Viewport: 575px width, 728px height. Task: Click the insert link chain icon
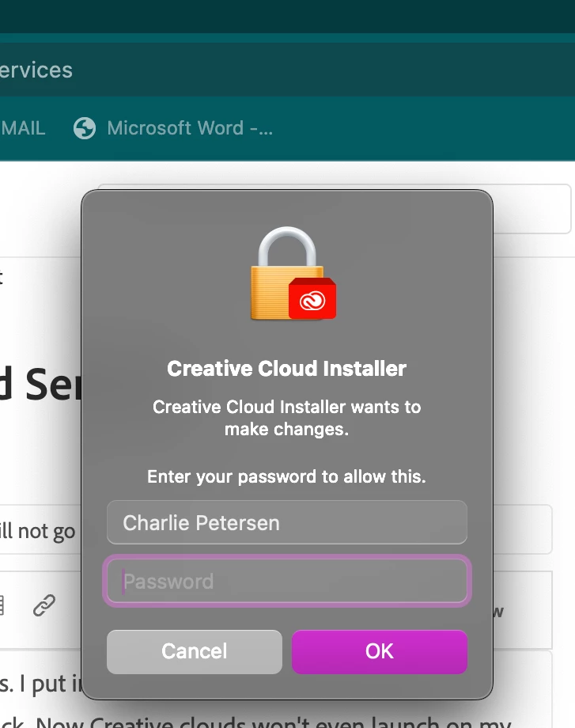tap(44, 605)
